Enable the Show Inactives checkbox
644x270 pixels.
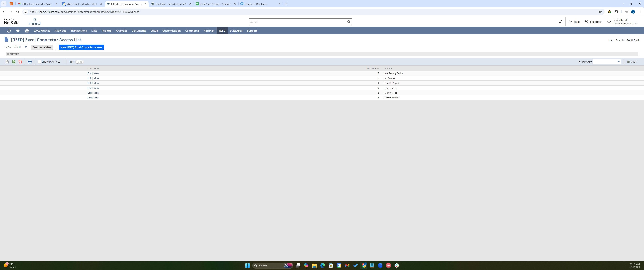pyautogui.click(x=39, y=62)
